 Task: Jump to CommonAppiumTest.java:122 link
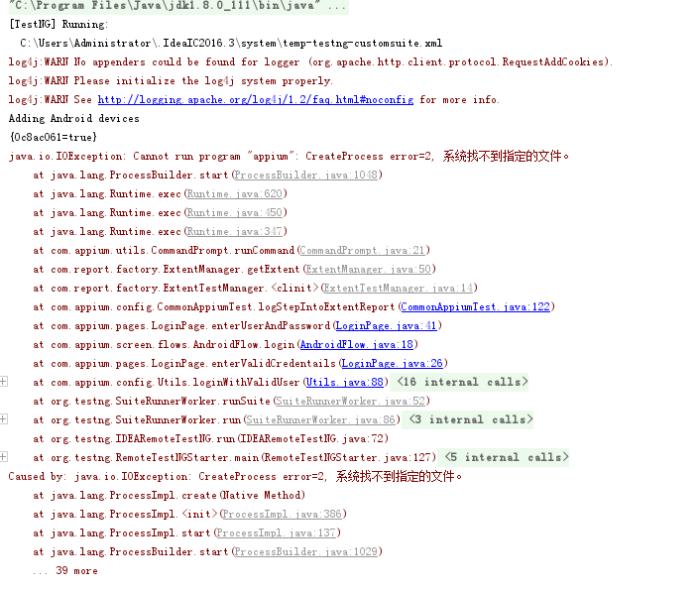[x=476, y=306]
